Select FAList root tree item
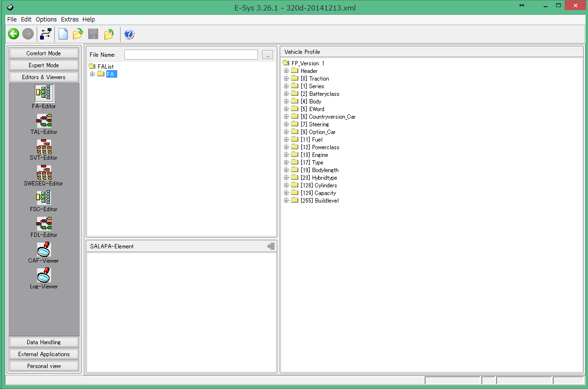 click(106, 66)
